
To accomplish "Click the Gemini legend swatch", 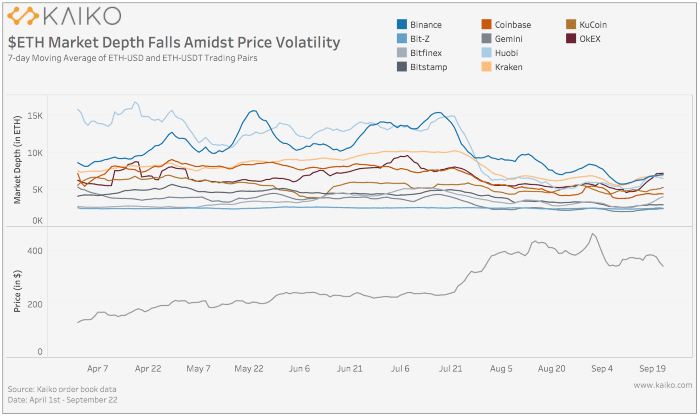I will [x=486, y=39].
